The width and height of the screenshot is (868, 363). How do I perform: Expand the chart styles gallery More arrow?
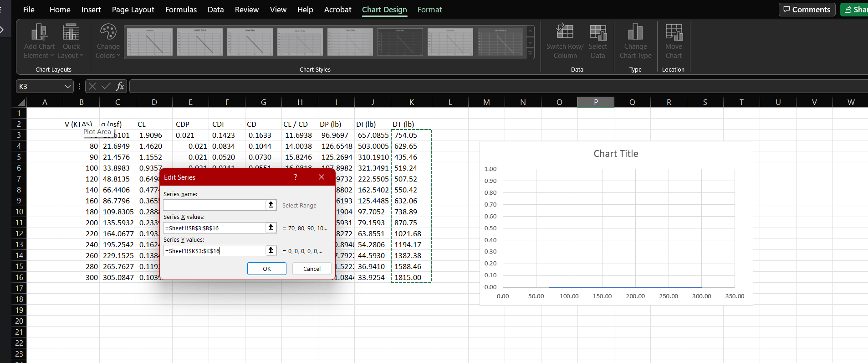(531, 54)
